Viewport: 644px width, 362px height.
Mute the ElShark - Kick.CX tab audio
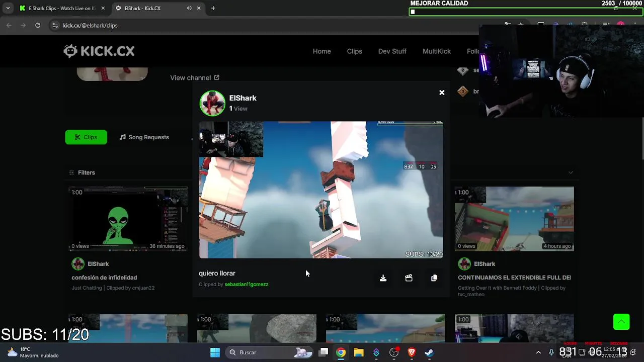(189, 8)
